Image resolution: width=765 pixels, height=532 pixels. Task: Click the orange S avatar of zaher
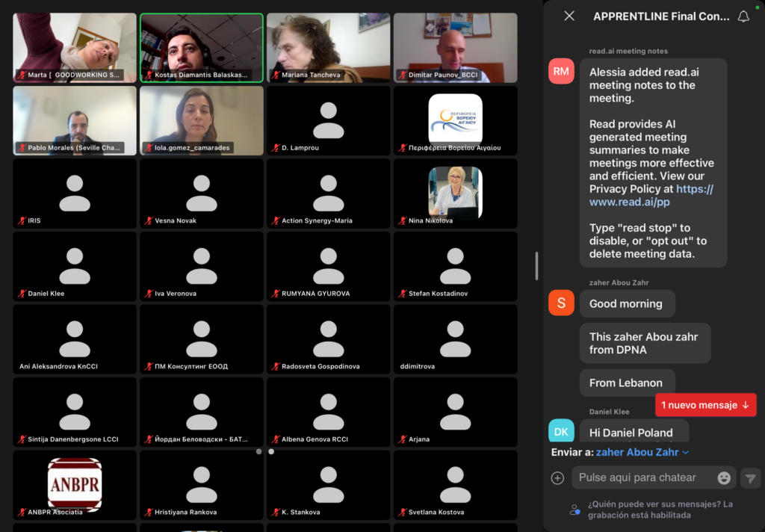click(561, 303)
